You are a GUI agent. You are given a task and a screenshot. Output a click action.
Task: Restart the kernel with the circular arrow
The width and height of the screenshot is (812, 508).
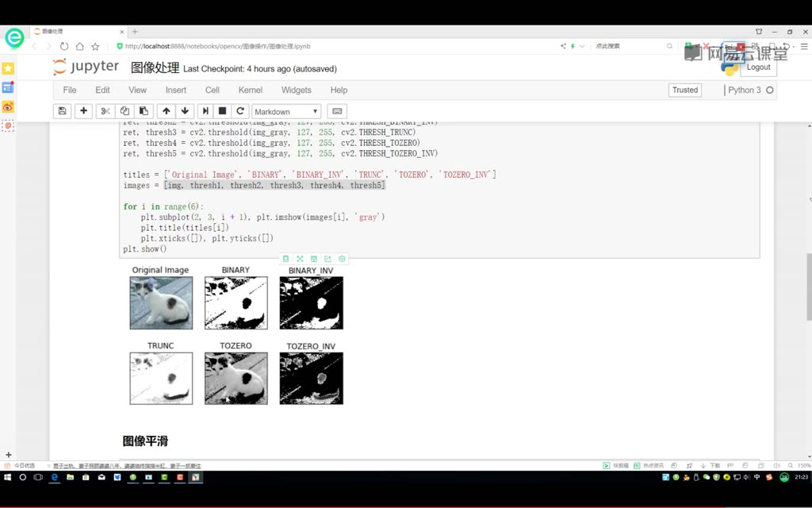(x=240, y=111)
